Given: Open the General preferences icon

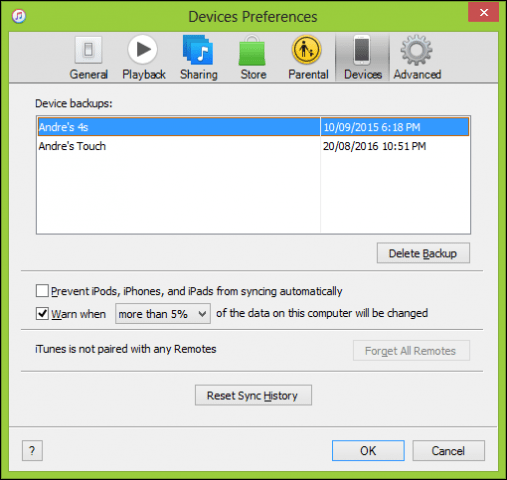Looking at the screenshot, I should pos(88,50).
